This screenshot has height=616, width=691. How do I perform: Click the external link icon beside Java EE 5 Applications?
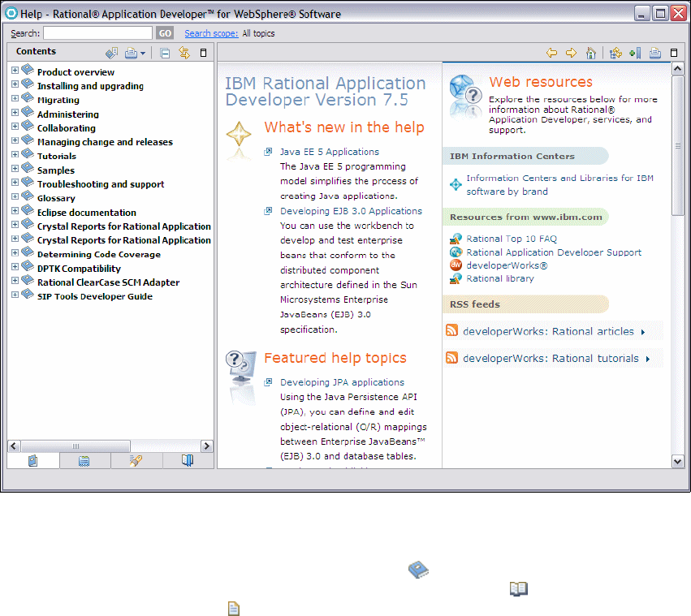(x=268, y=152)
